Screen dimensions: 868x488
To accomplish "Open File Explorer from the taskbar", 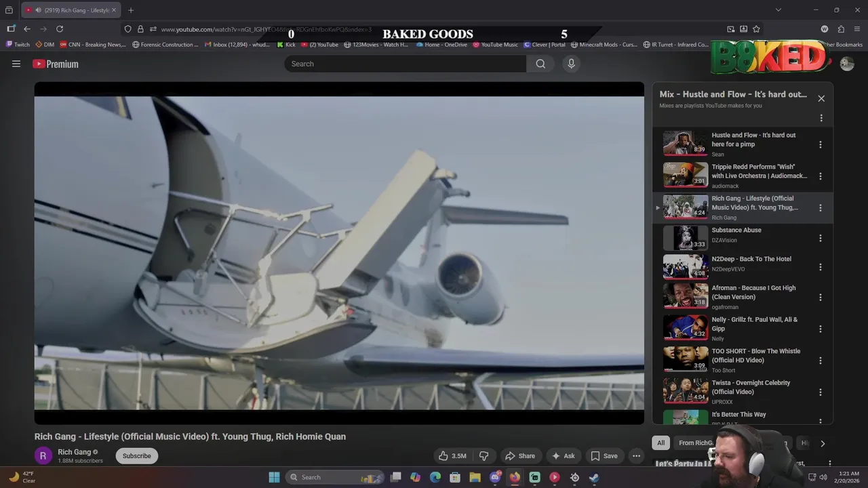I will (x=475, y=477).
